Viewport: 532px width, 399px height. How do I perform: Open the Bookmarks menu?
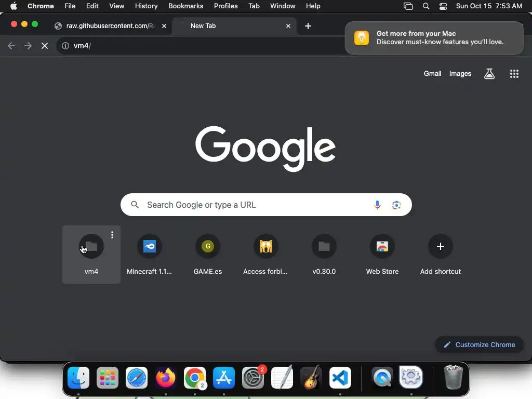point(185,6)
